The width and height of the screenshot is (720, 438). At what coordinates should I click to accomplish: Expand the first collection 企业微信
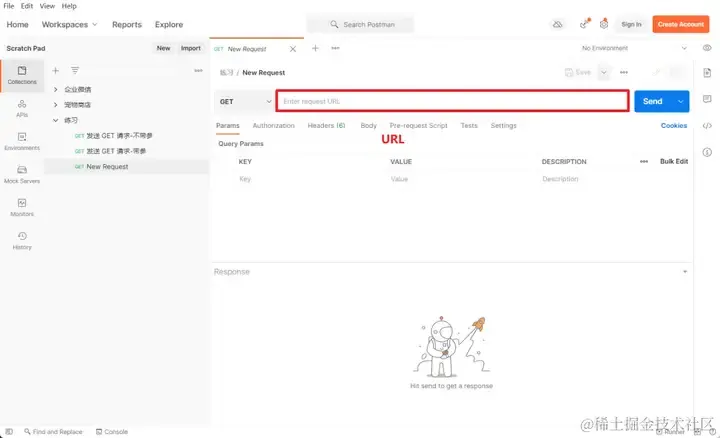coord(56,89)
